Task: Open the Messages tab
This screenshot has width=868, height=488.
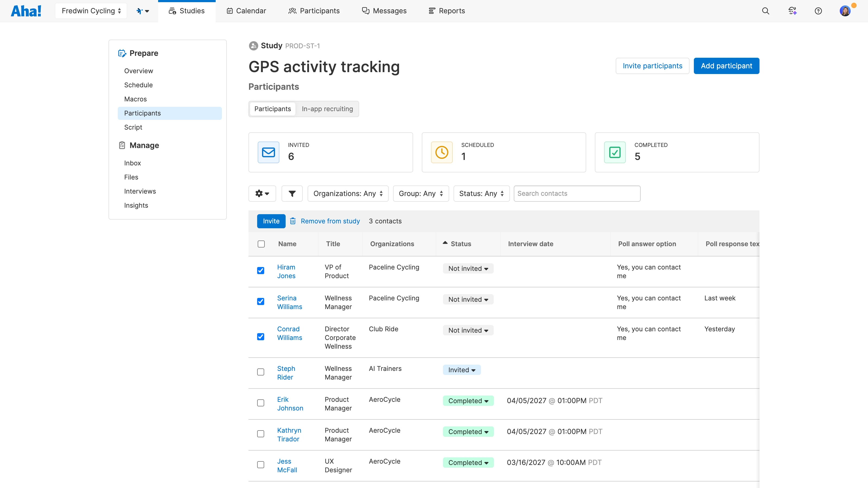Action: (x=384, y=11)
